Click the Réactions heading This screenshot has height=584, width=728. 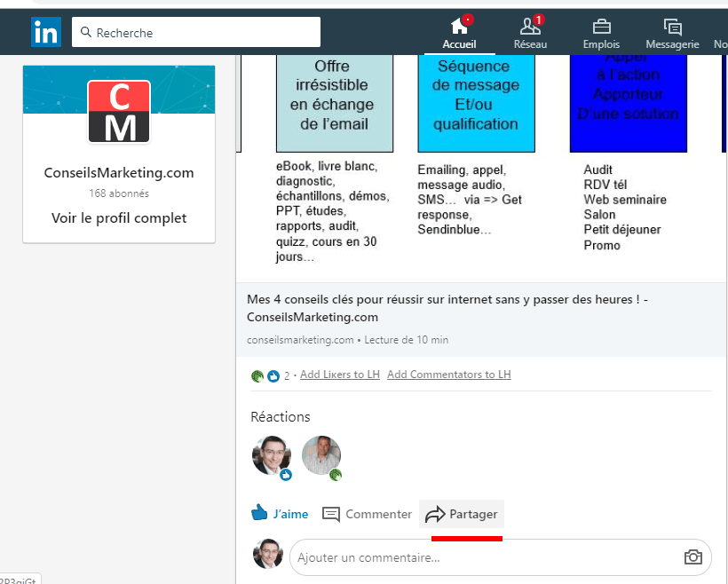coord(281,417)
